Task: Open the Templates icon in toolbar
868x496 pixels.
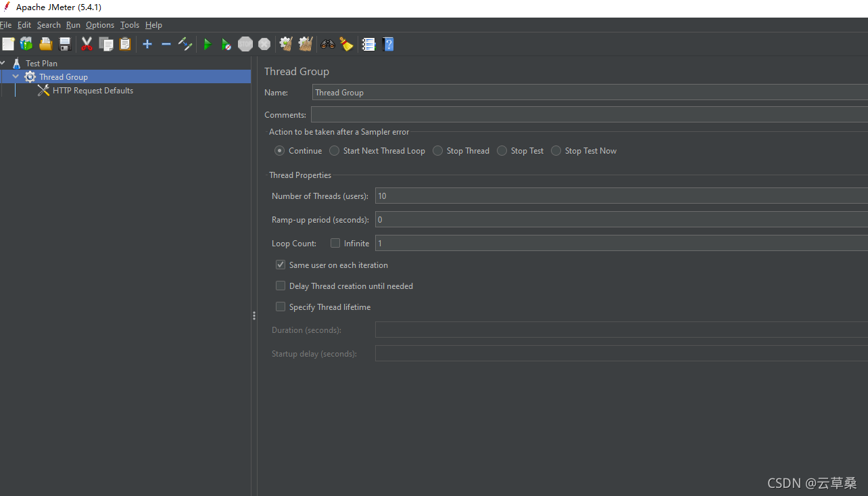Action: click(26, 44)
